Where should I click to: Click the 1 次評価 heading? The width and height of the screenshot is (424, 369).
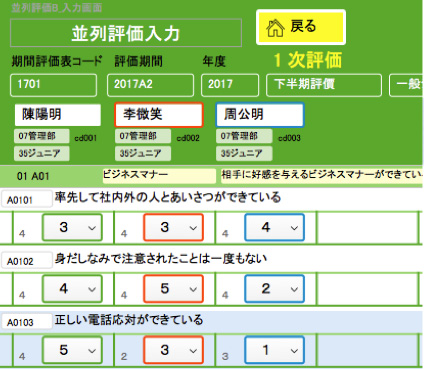pos(308,60)
